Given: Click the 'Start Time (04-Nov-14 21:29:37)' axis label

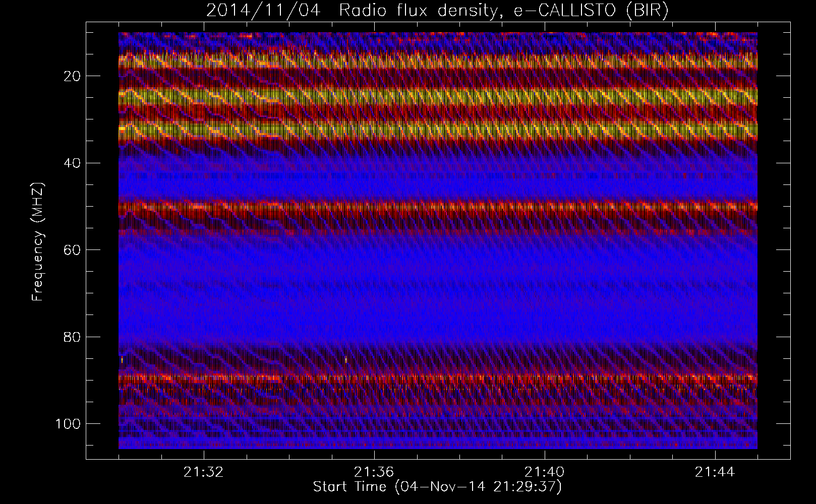Looking at the screenshot, I should pos(437,487).
